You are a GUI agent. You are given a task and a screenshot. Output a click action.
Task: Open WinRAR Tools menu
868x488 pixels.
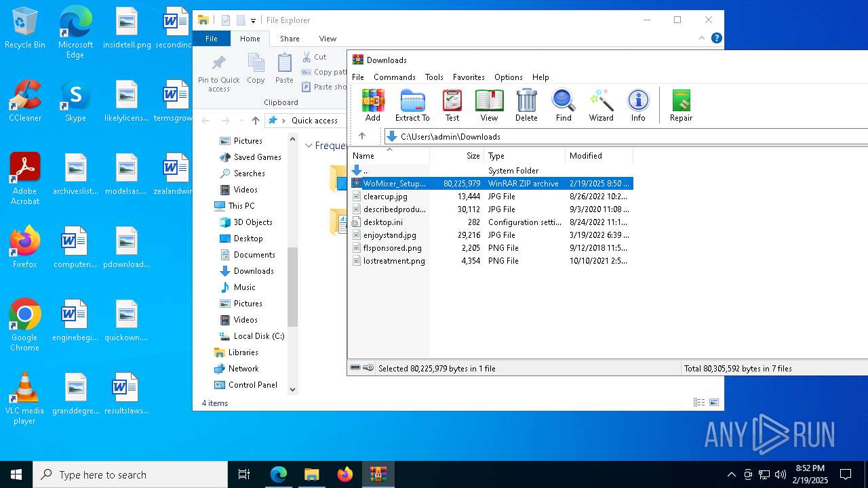tap(434, 77)
